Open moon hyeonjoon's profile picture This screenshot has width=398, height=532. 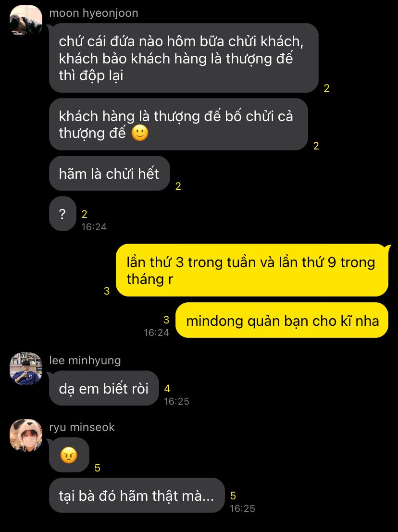pos(26,20)
